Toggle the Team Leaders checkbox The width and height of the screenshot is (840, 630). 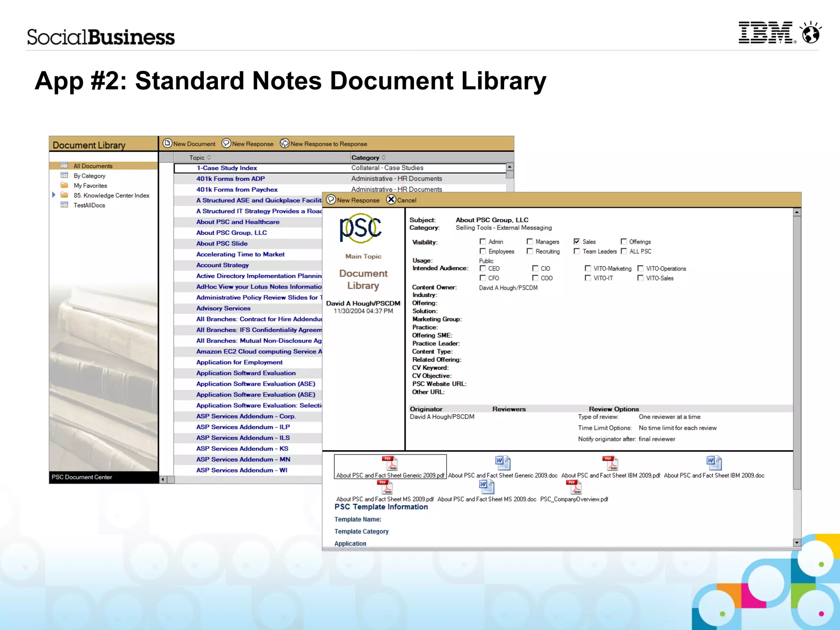point(577,251)
